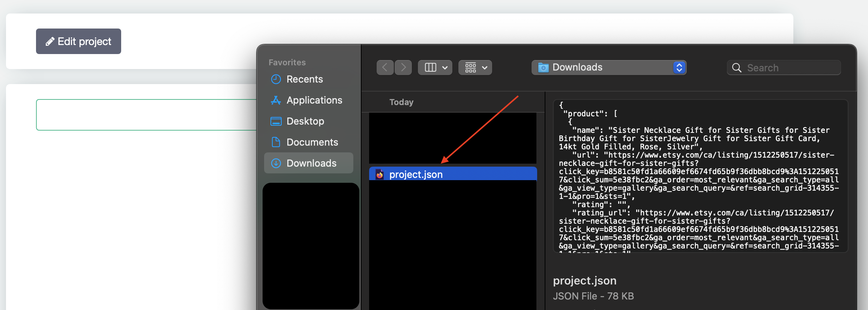Expand the item grouping dropdown
Image resolution: width=868 pixels, height=310 pixels.
point(475,68)
